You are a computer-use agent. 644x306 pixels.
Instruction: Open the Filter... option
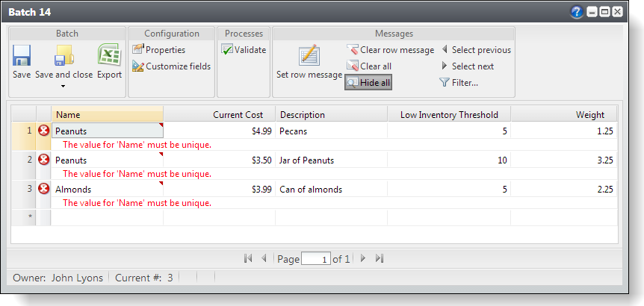[x=459, y=83]
